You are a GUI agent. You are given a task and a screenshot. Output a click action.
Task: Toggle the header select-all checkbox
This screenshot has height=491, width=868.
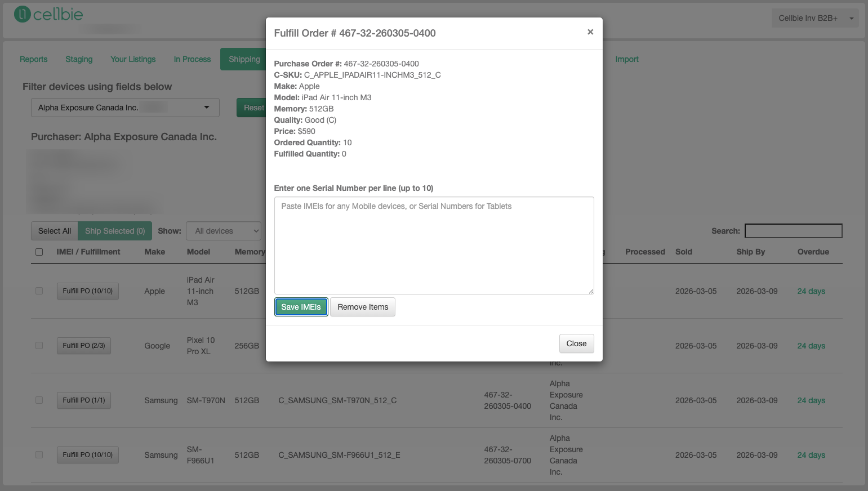click(x=39, y=252)
